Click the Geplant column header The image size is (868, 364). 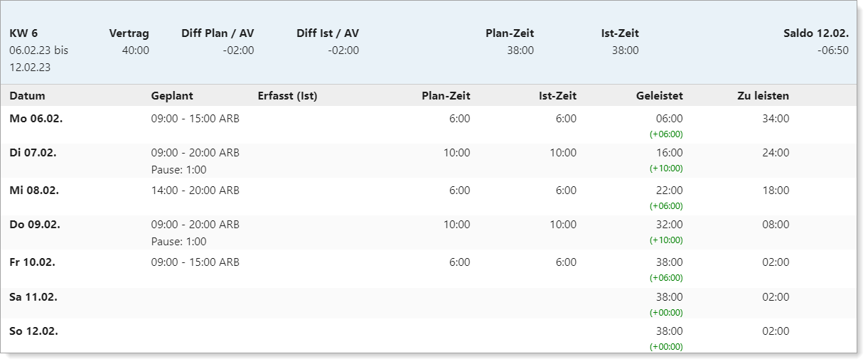(172, 96)
